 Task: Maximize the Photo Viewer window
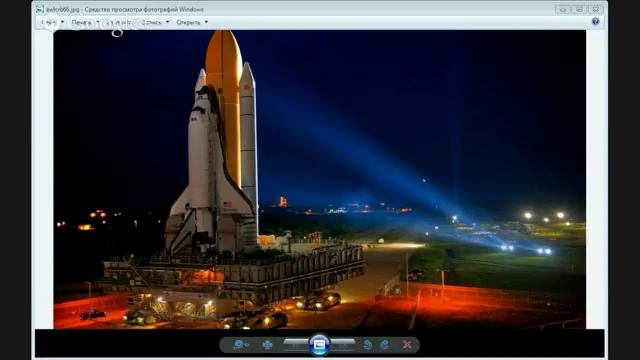pos(579,9)
